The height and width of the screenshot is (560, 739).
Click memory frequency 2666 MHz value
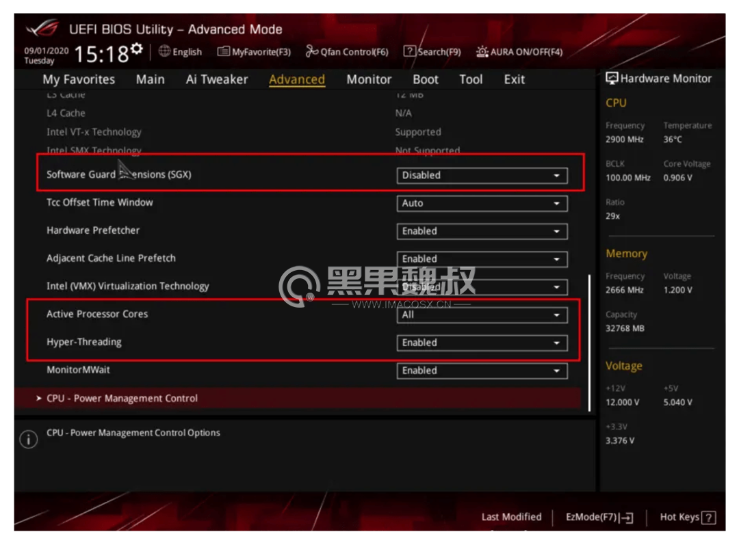(x=625, y=290)
